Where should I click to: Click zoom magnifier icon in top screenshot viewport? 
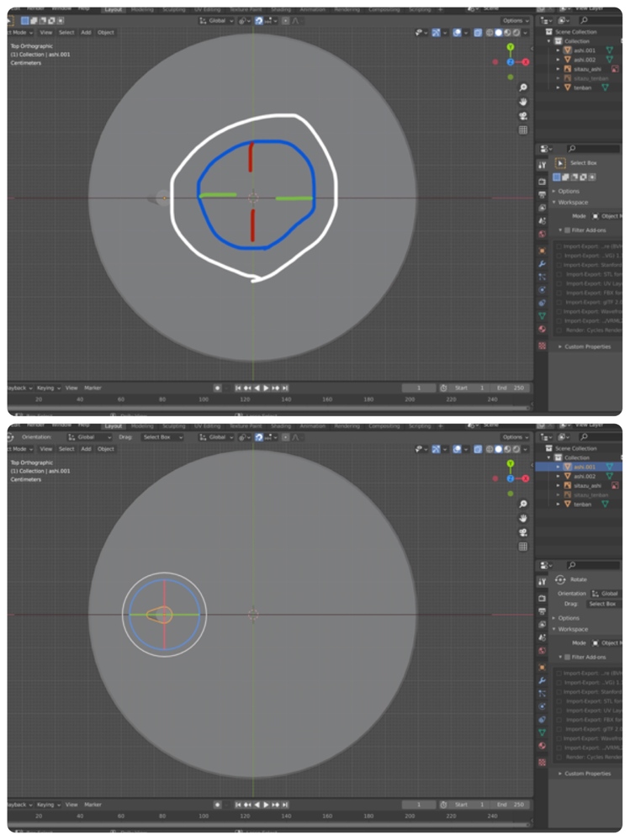pos(523,88)
